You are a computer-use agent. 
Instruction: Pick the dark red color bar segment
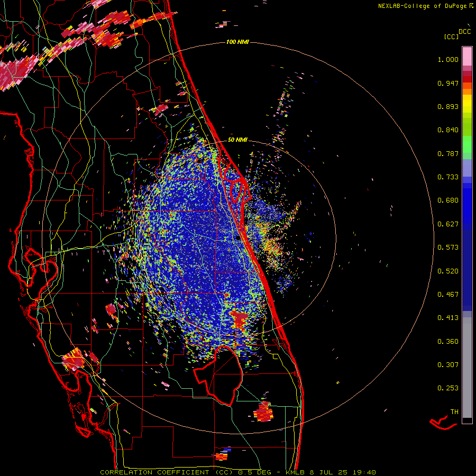point(467,79)
